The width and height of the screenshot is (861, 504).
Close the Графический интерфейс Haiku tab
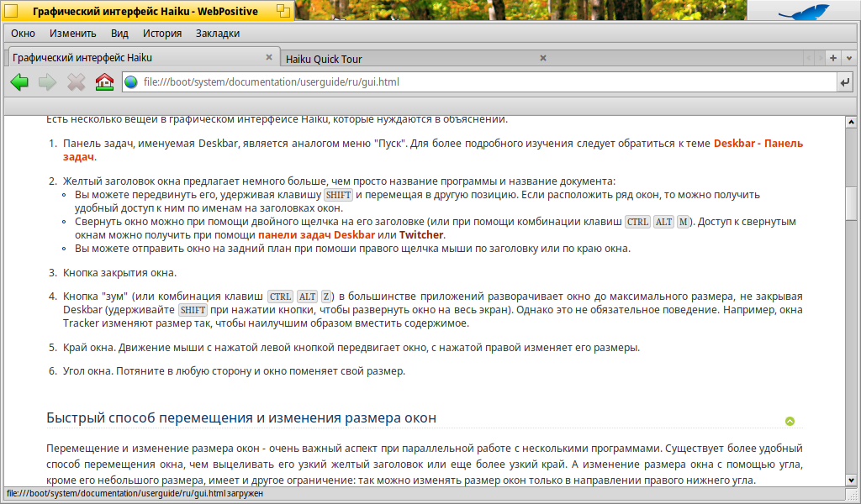tap(269, 58)
